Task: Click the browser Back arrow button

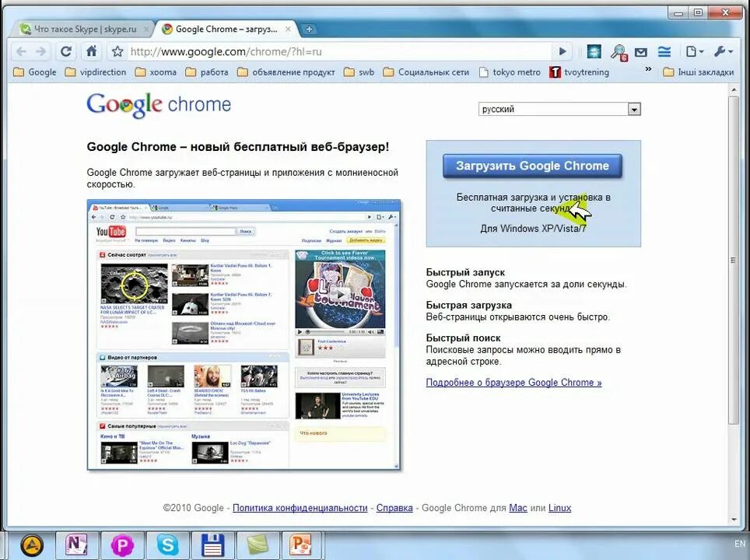Action: [x=20, y=51]
